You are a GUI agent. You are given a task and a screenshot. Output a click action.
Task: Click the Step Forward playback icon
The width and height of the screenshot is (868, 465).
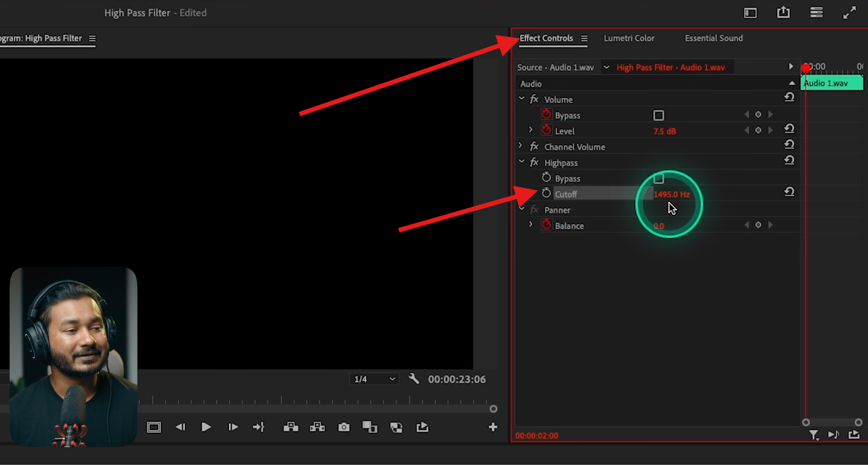coord(232,427)
